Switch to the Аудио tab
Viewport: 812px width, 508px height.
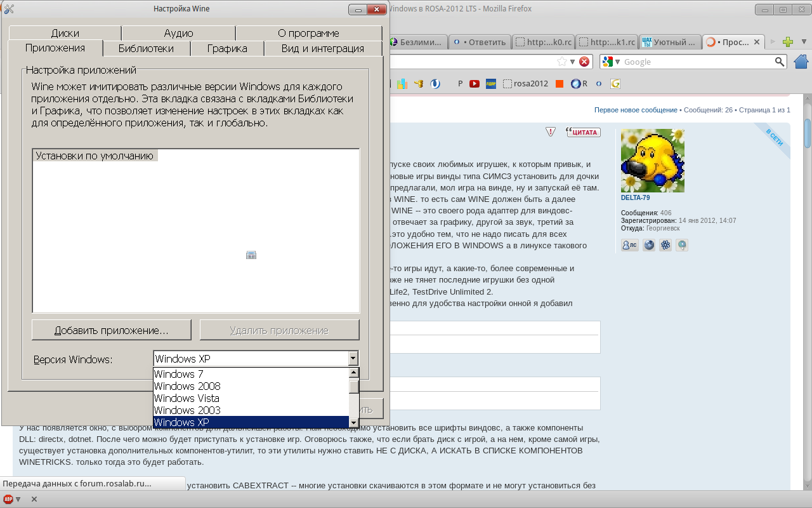pos(178,33)
